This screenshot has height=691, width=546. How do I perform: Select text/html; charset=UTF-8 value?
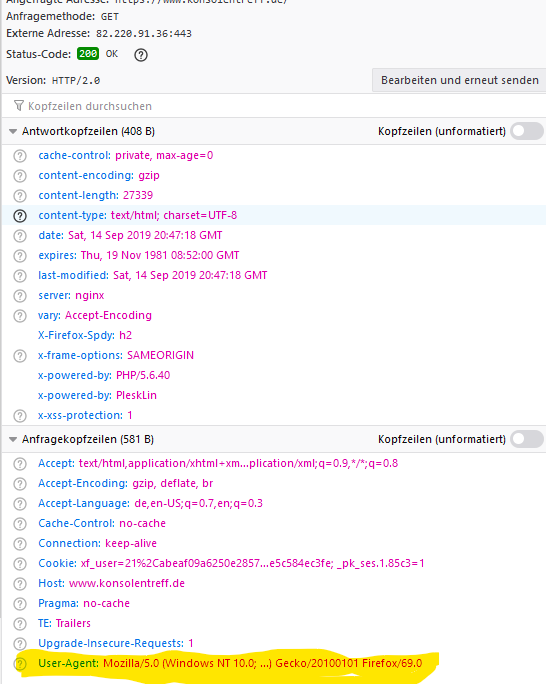(174, 215)
